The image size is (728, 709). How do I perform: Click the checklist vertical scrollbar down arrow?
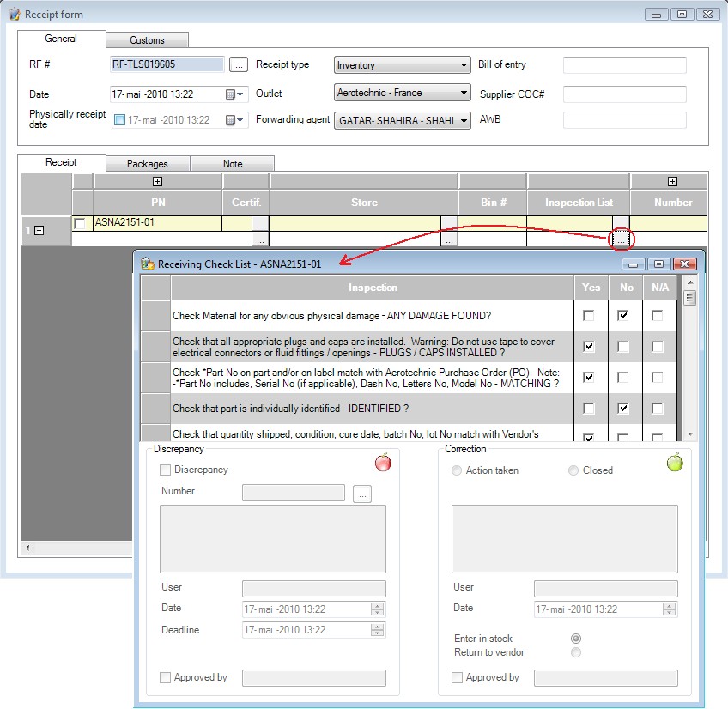tap(689, 434)
